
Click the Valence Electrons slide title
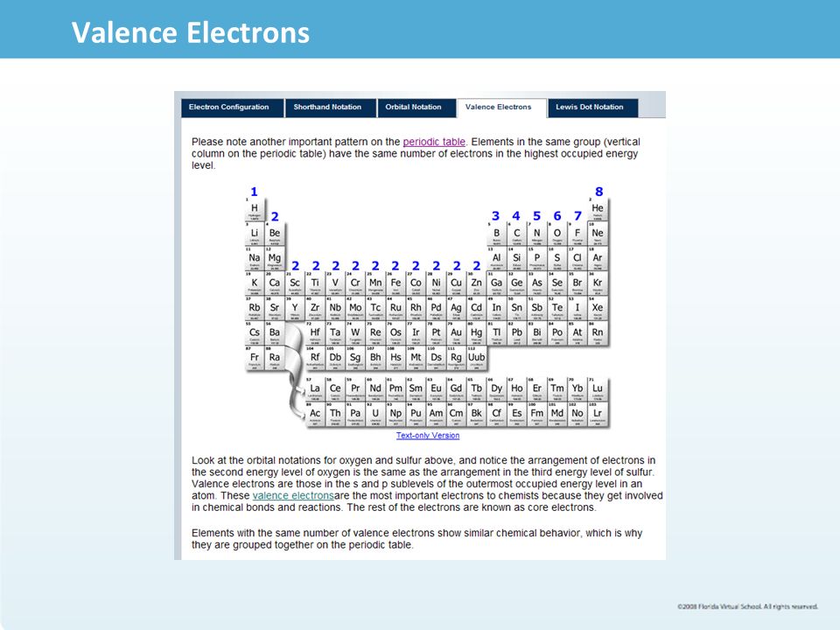[x=191, y=32]
